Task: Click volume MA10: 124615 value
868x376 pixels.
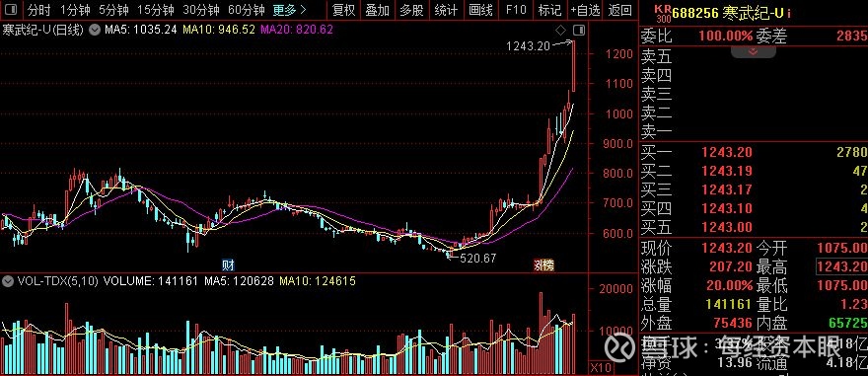Action: [318, 281]
